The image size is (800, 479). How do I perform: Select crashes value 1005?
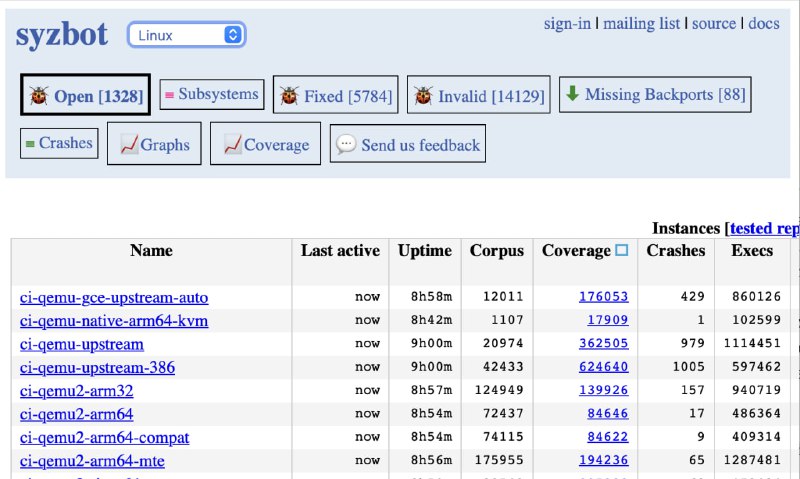tap(689, 367)
